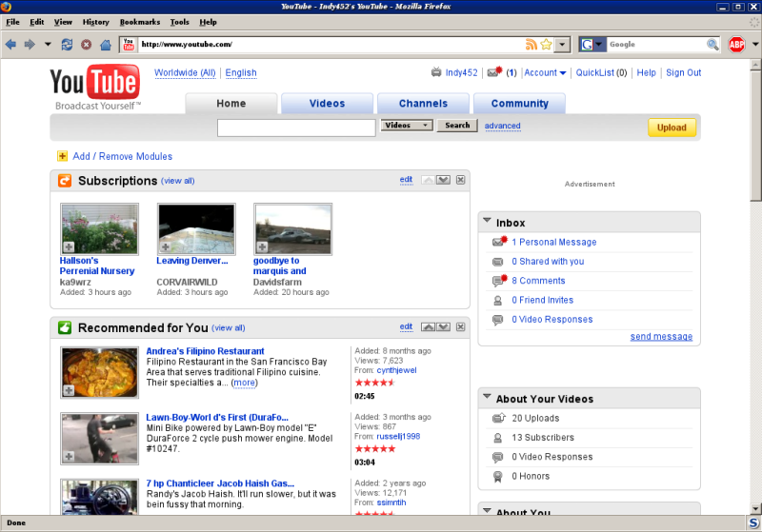Stop loading with the red Stop icon
Viewport: 762px width, 532px height.
(86, 45)
